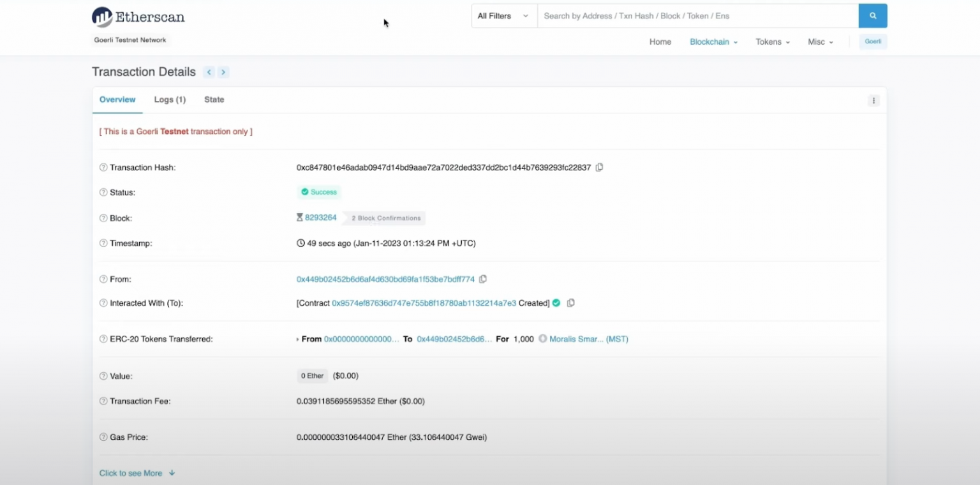Switch to the Logs (1) tab
980x485 pixels.
click(x=169, y=100)
